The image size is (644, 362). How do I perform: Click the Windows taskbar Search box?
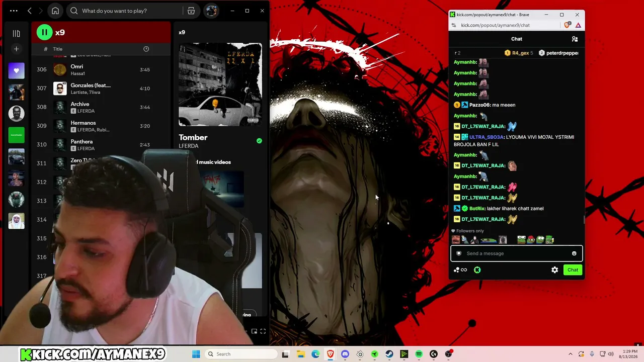[x=241, y=354]
